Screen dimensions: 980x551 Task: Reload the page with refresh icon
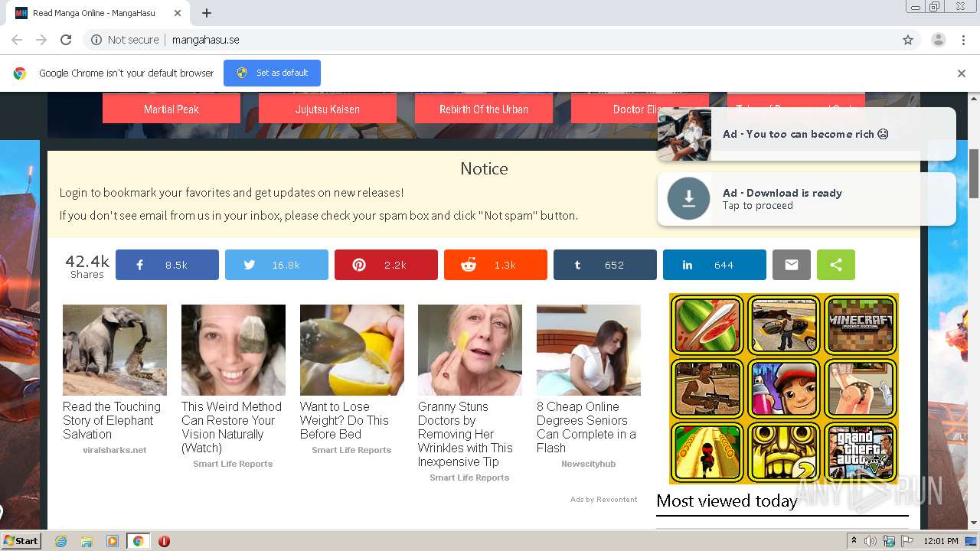pos(66,40)
